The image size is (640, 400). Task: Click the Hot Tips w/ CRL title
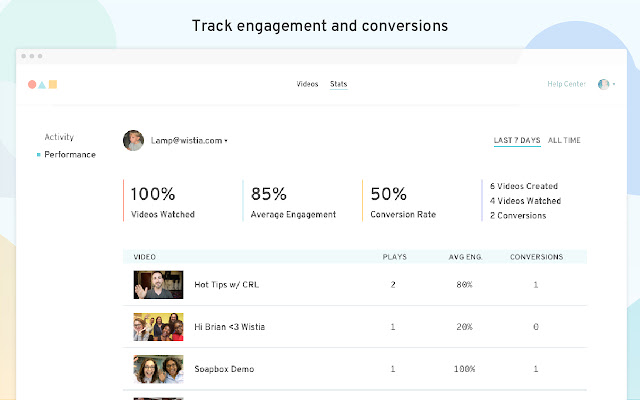point(220,285)
